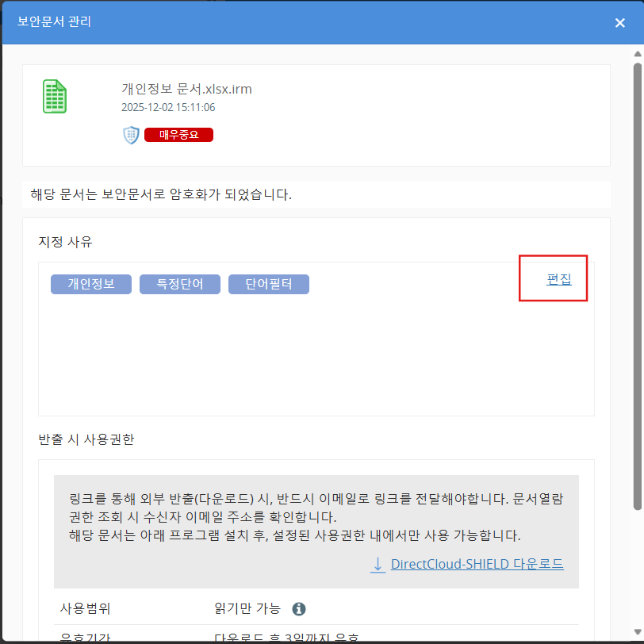
Task: Click the file timestamp 2025-12-02 15:11:06
Action: coord(168,107)
